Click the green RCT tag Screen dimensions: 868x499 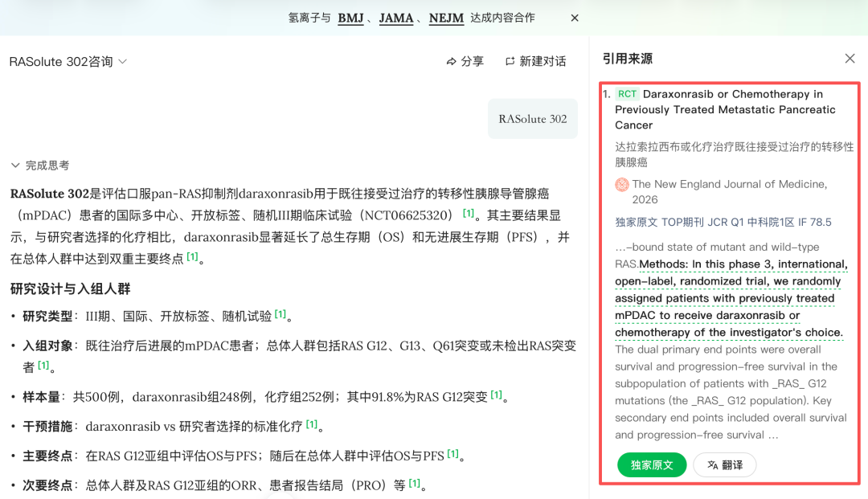627,94
